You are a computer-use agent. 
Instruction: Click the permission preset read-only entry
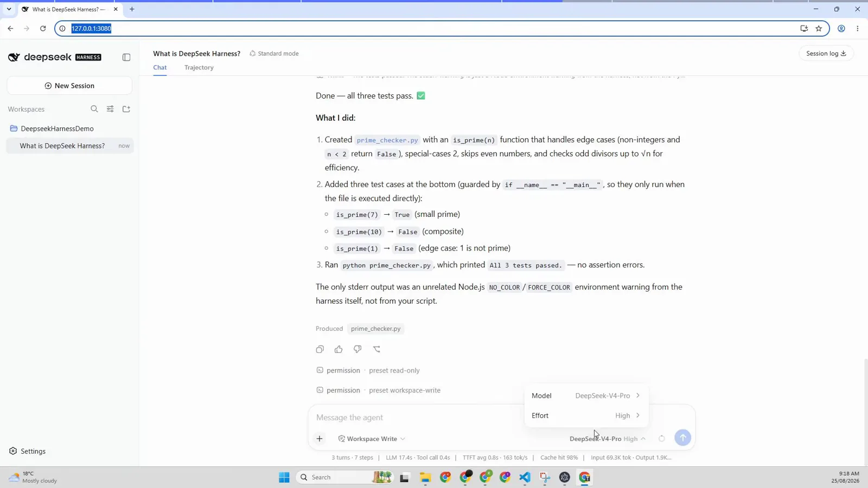click(368, 370)
